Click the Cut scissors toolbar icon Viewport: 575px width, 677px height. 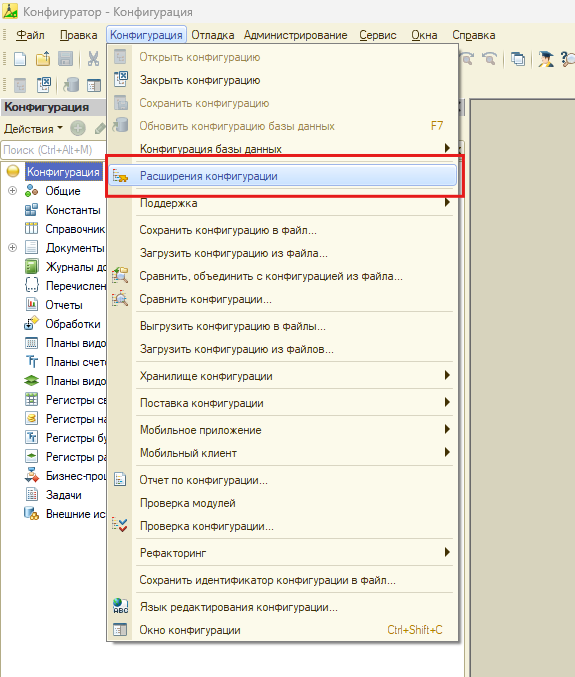pos(93,59)
